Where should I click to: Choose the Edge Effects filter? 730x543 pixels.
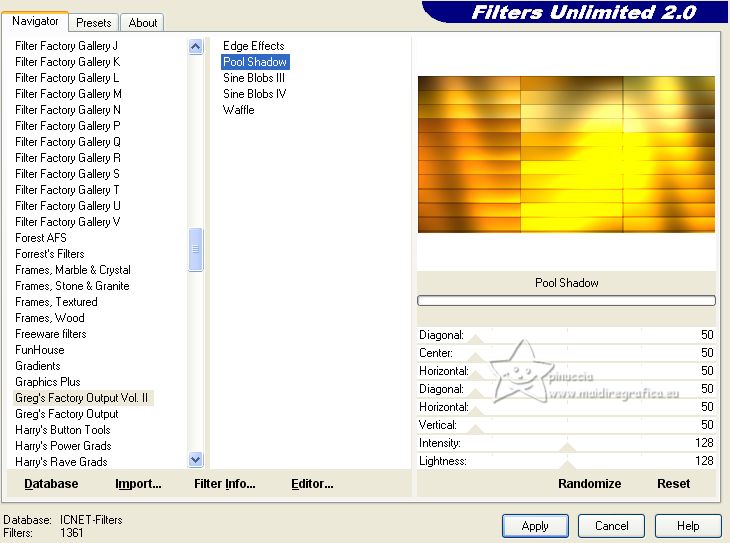point(253,46)
